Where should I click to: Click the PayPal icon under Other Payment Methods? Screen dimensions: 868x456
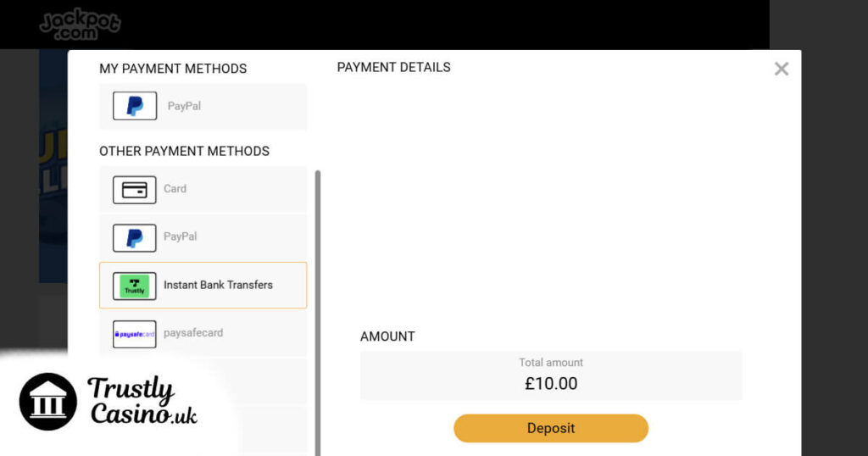coord(135,238)
